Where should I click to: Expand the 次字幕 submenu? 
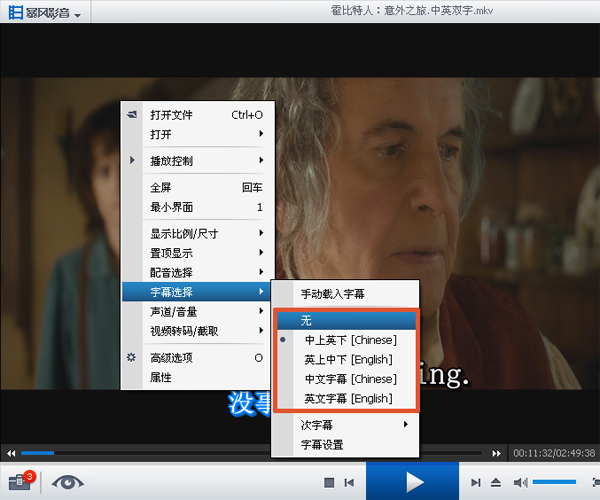click(345, 425)
